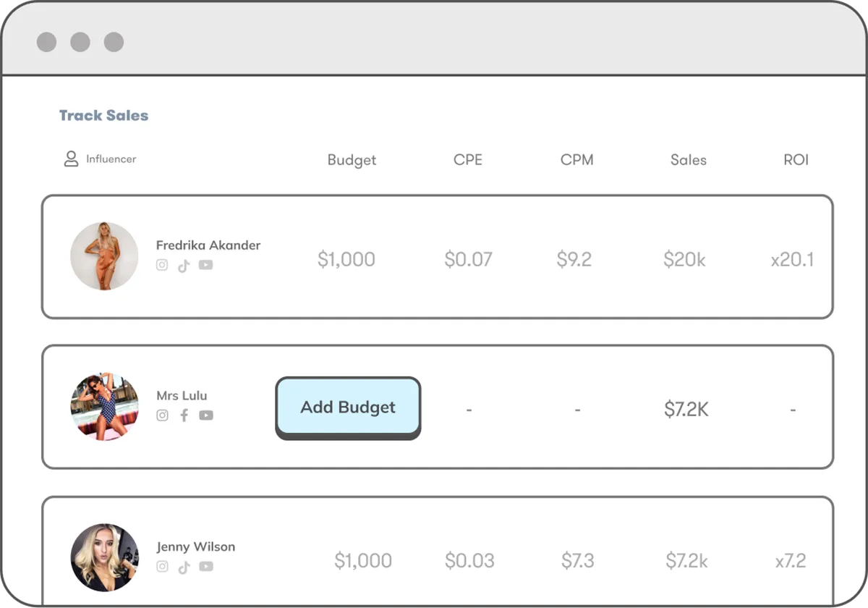868x608 pixels.
Task: Click the Influencer column label
Action: pyautogui.click(x=111, y=159)
